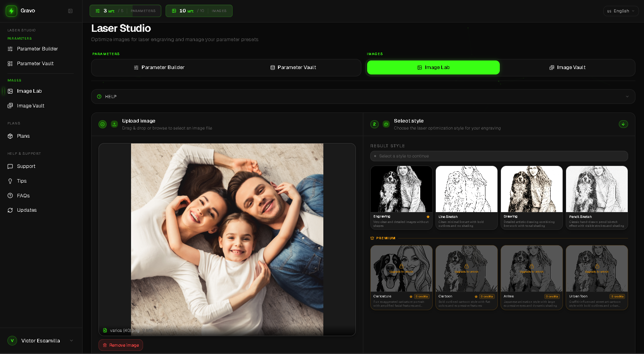Click the Gravo lightning bolt logo
644x354 pixels.
click(x=11, y=11)
